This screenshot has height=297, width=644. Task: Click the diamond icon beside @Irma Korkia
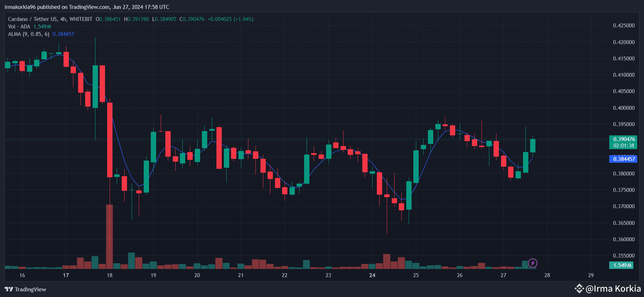(x=579, y=288)
